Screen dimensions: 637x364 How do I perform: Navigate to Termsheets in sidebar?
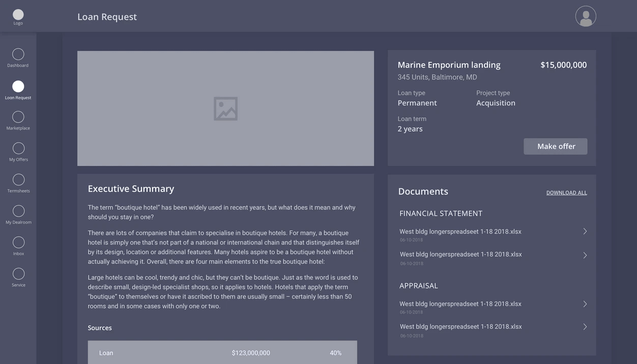[18, 180]
